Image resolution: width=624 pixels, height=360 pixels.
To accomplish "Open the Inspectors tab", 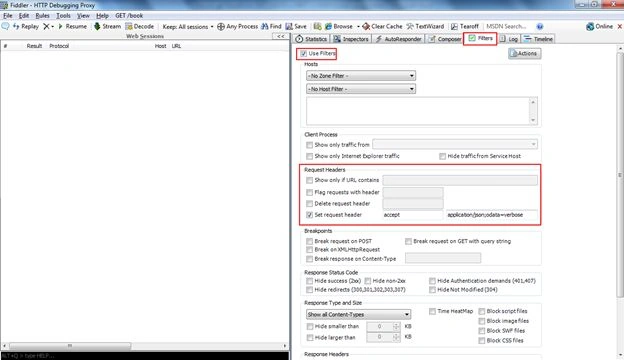I will pos(351,39).
